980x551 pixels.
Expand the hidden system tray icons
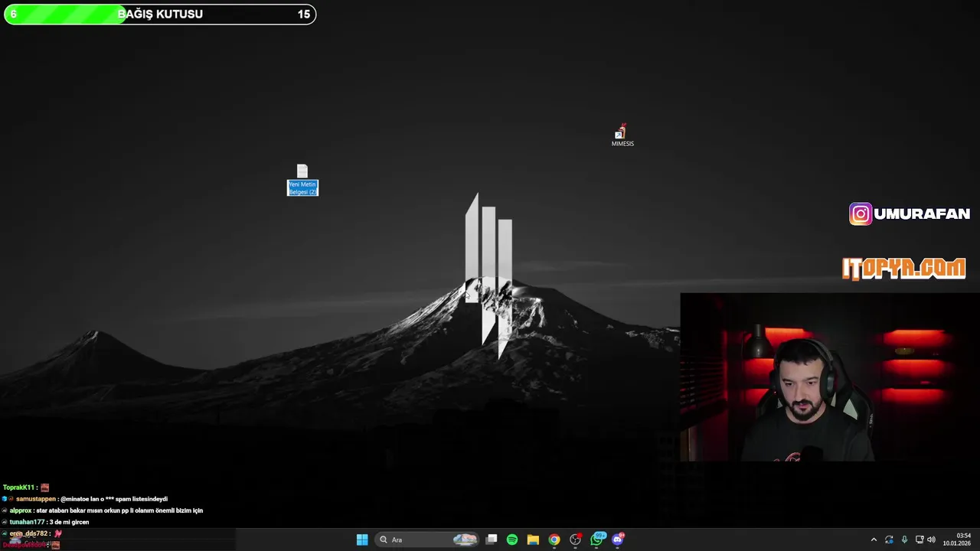pos(874,540)
